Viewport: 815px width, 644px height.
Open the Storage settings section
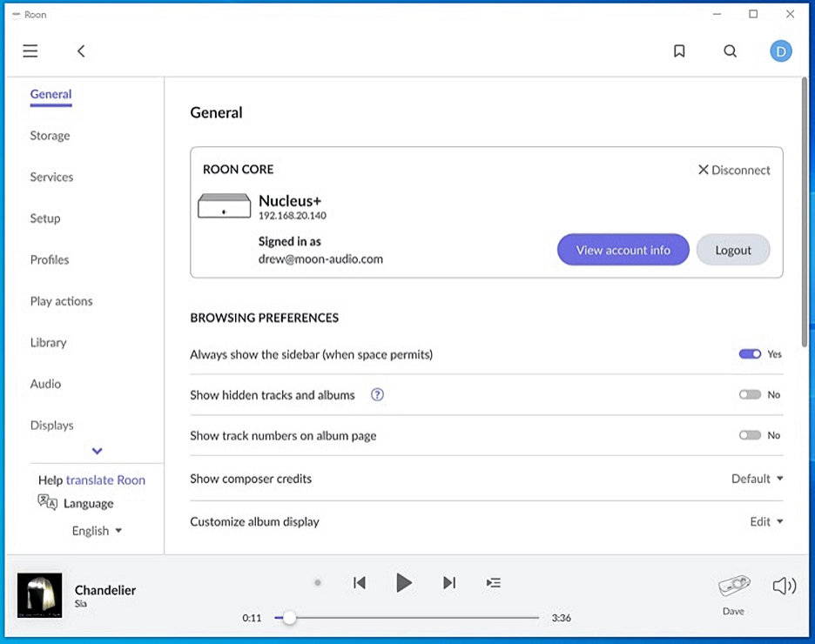click(x=50, y=136)
